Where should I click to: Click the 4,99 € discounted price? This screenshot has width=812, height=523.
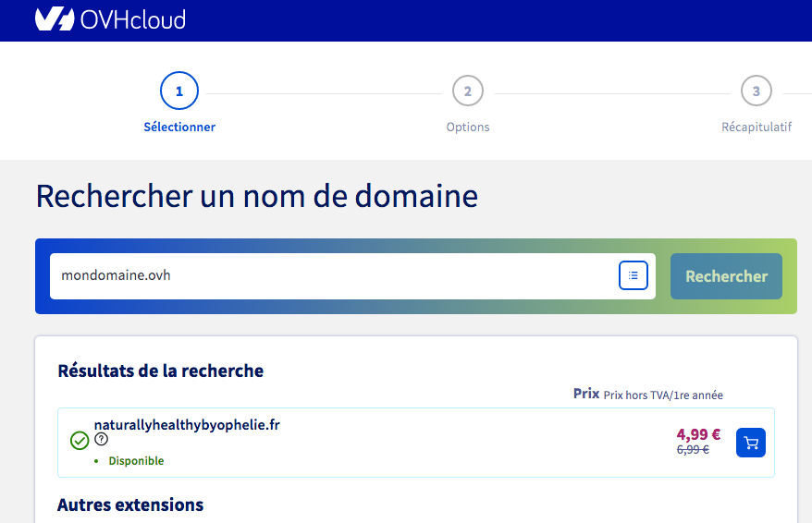pos(698,434)
